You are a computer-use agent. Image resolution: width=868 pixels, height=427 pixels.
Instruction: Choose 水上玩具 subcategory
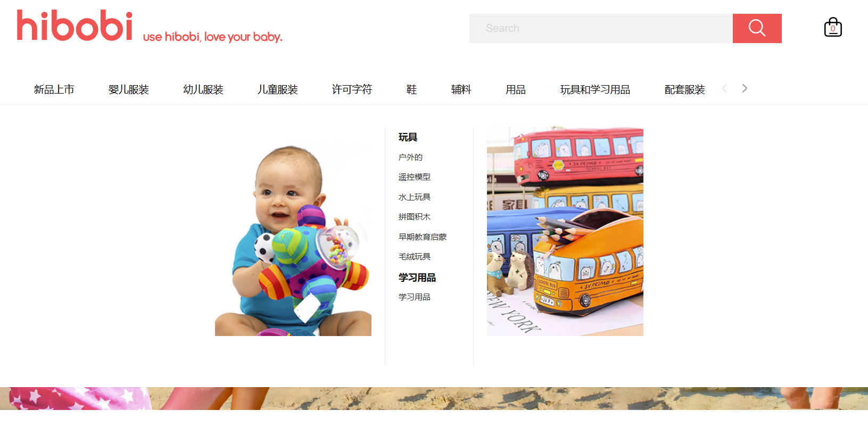click(x=415, y=197)
